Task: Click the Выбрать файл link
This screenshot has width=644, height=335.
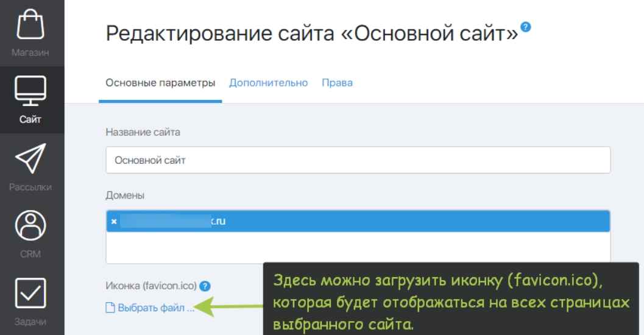Action: tap(155, 308)
